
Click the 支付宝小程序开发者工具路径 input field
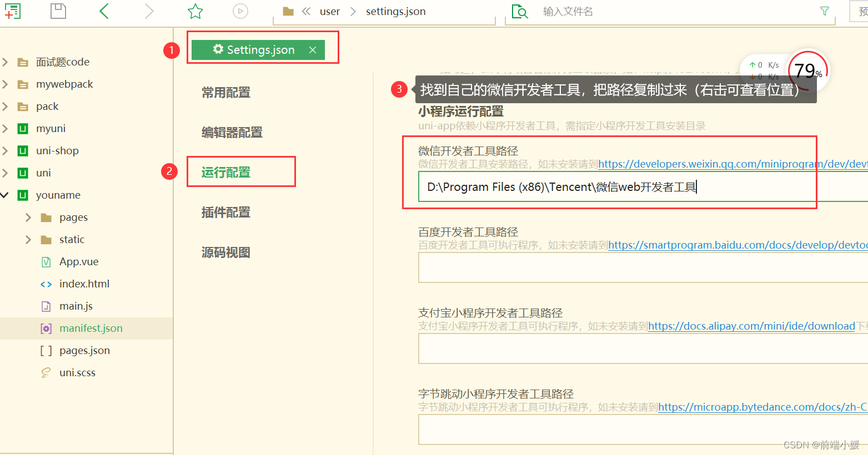point(643,348)
